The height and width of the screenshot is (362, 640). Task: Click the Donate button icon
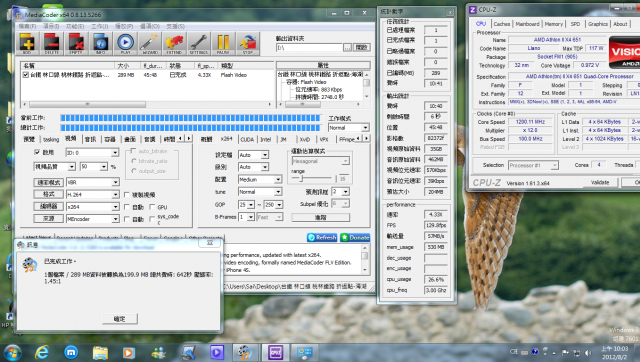[x=355, y=238]
